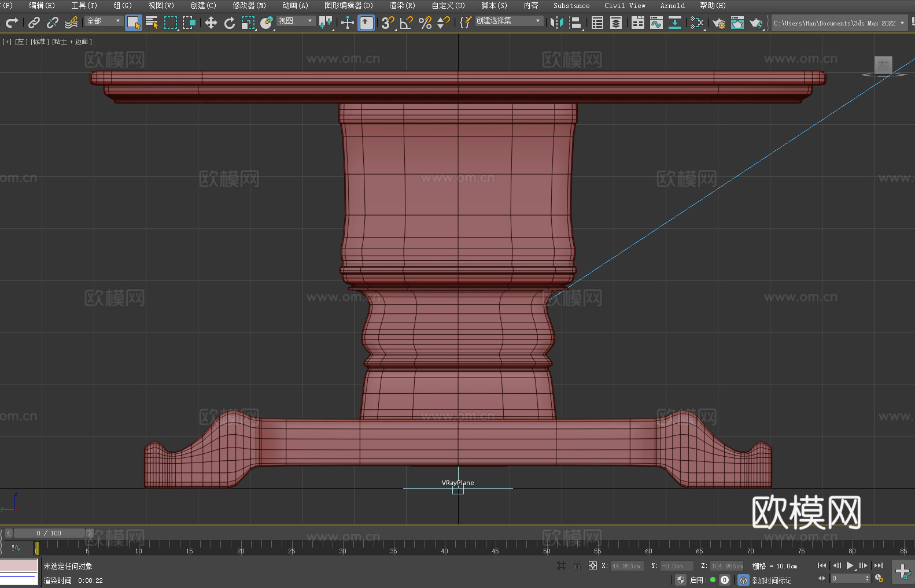Open the 编辑(E) menu
915x588 pixels.
click(x=42, y=5)
